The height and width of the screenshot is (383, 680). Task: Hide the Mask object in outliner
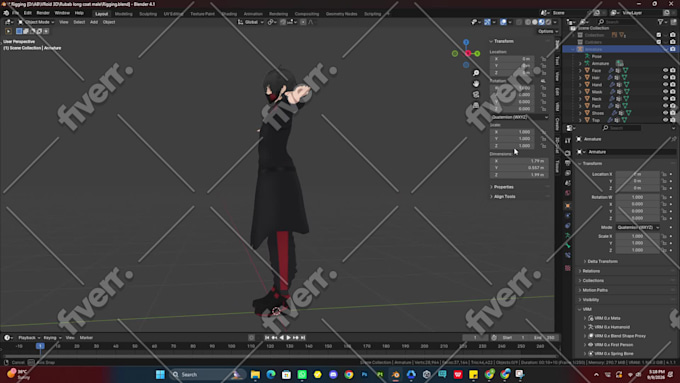[x=665, y=92]
